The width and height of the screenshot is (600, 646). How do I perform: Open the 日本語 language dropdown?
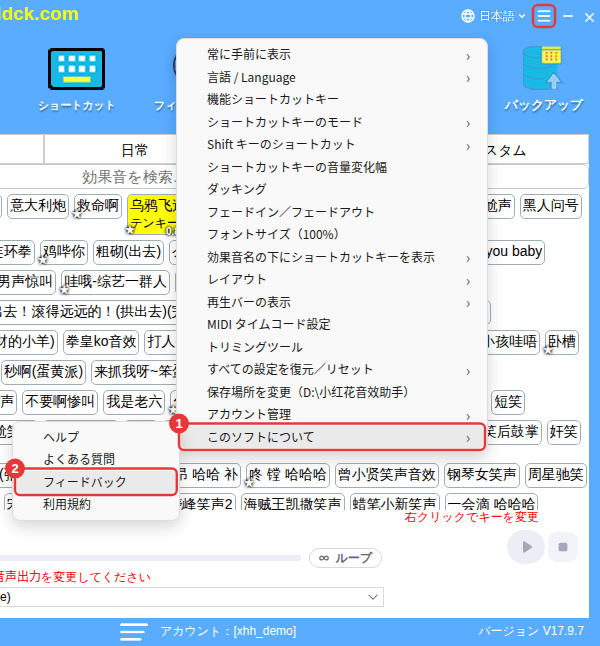pyautogui.click(x=502, y=16)
